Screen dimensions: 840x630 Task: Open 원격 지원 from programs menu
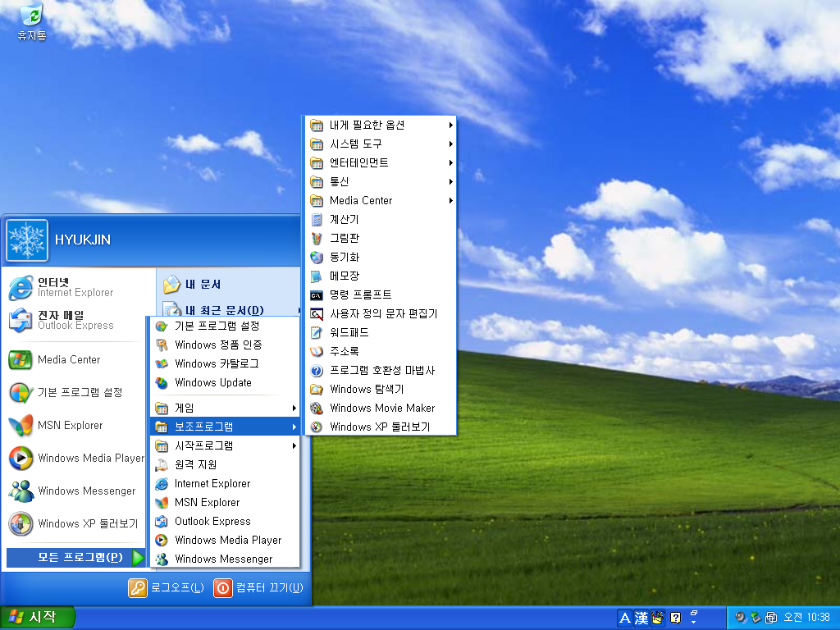[x=225, y=464]
